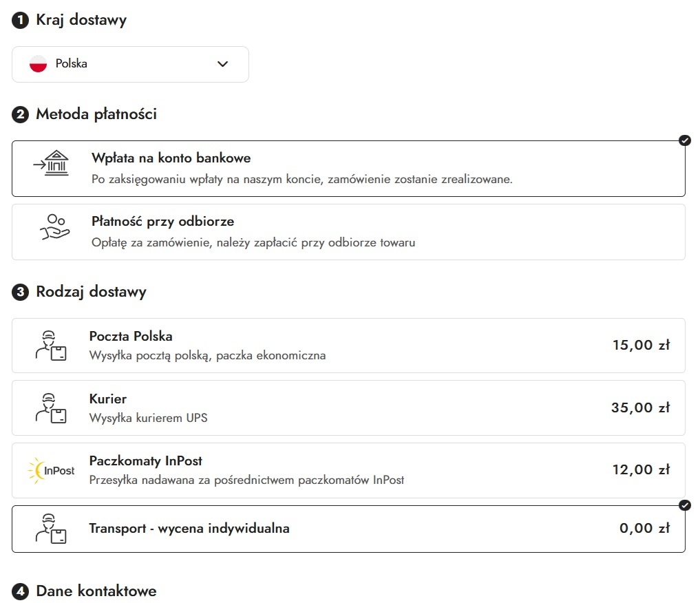
Task: Click checkmark badge on bank transfer option
Action: (x=684, y=140)
